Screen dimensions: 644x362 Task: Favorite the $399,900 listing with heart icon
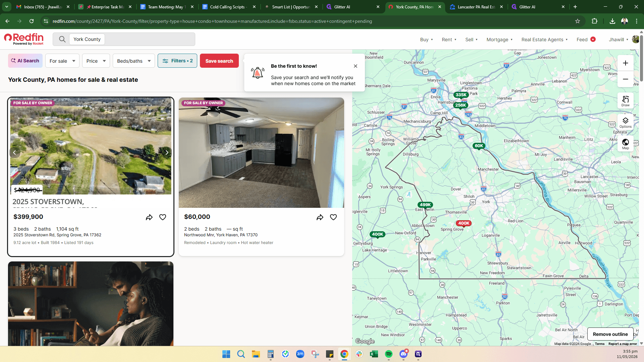click(x=163, y=217)
